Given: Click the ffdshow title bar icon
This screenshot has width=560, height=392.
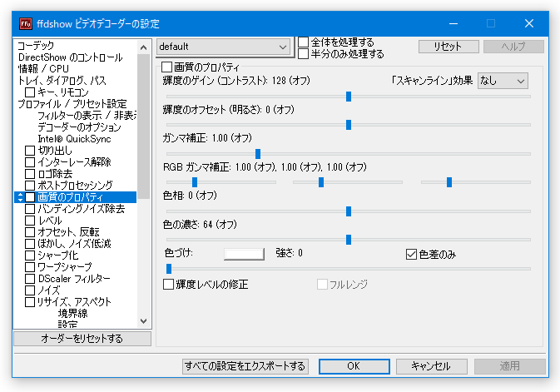Looking at the screenshot, I should (26, 23).
